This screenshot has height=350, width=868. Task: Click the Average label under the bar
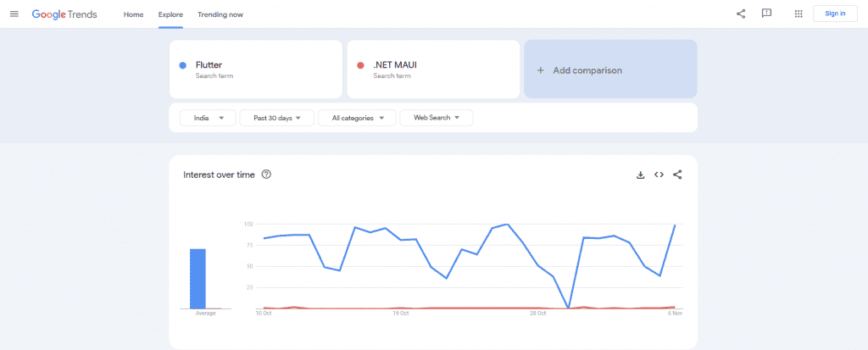(205, 314)
